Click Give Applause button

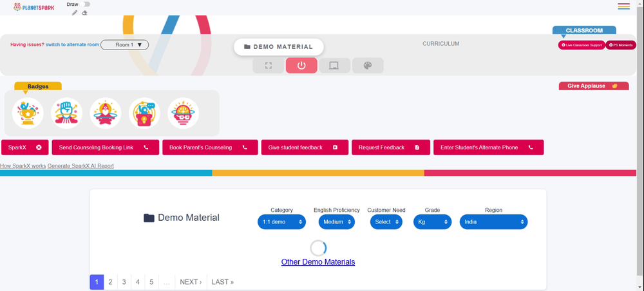(x=594, y=86)
